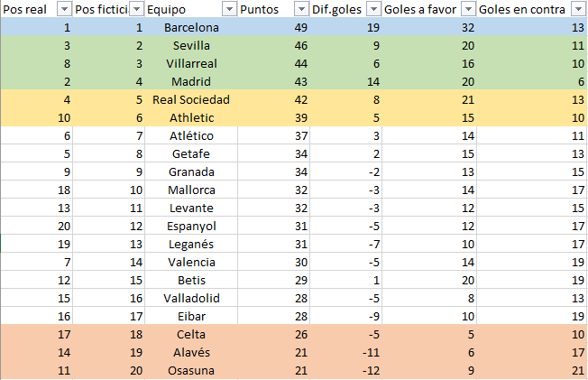
Task: Select the Puntos header cell
Action: [273, 9]
